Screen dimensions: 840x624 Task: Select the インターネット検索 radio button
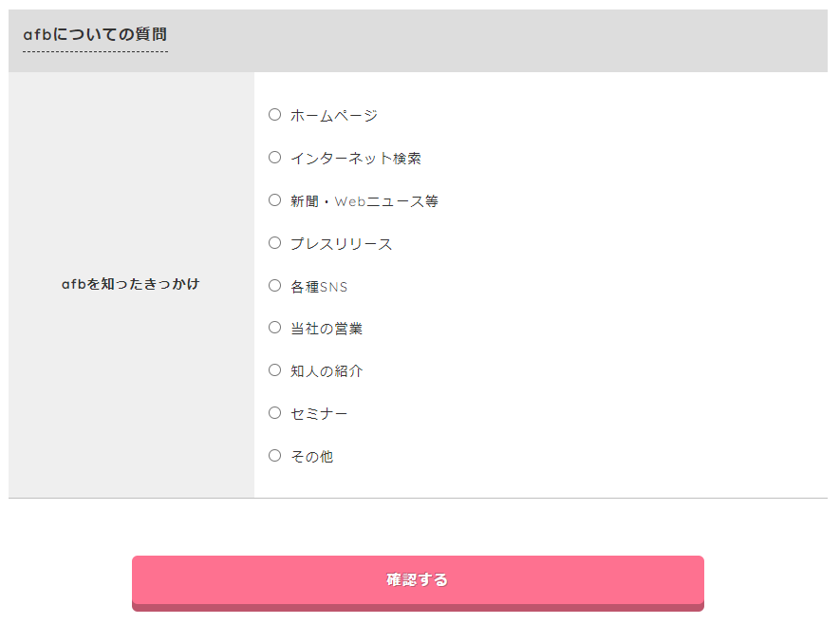click(274, 157)
